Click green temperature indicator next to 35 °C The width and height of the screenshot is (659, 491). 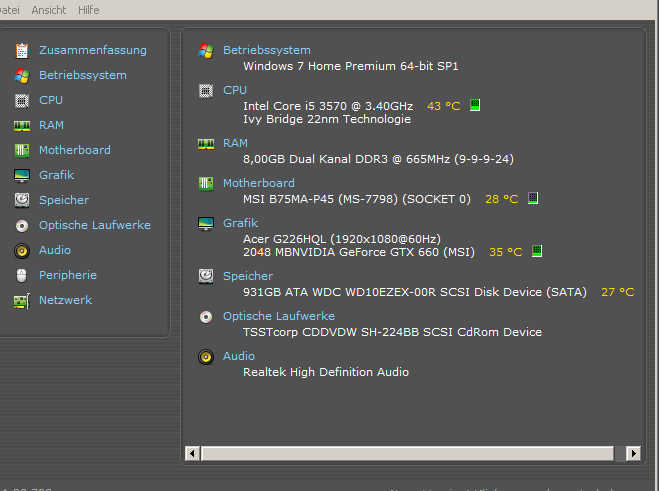[x=537, y=251]
